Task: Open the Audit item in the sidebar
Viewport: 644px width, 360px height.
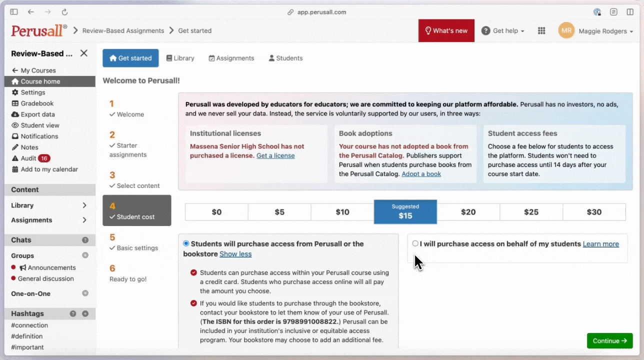Action: (28, 158)
